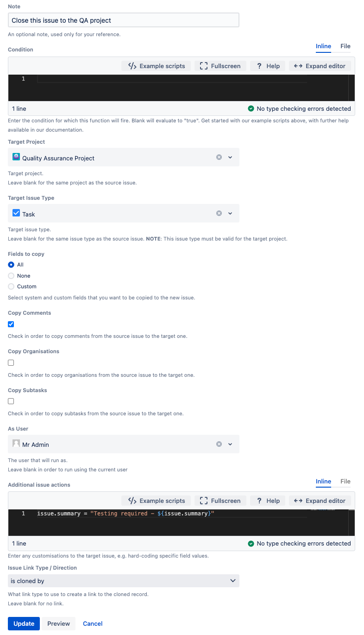Open Help for Additional issue actions editor

pos(268,501)
